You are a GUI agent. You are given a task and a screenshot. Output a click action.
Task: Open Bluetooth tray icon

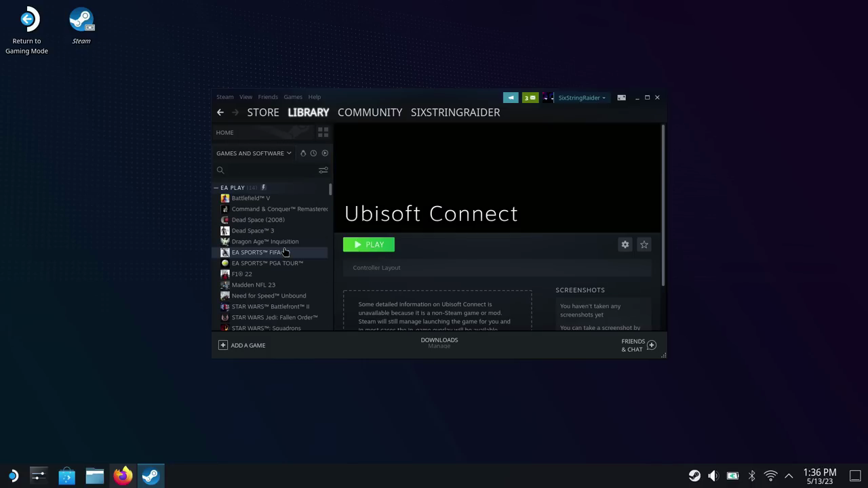(751, 476)
